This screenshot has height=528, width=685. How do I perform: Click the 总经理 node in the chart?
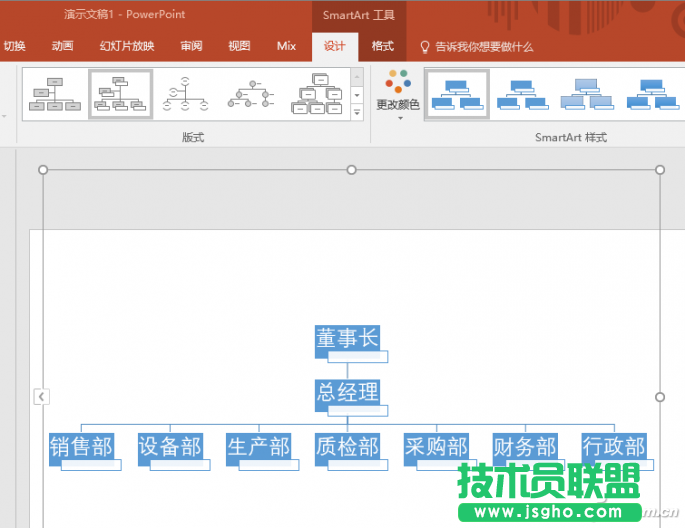tap(348, 392)
